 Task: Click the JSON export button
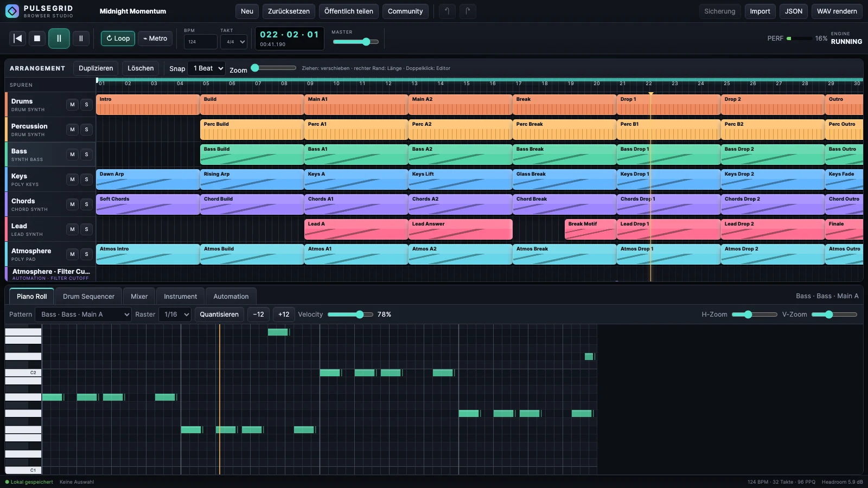click(793, 11)
